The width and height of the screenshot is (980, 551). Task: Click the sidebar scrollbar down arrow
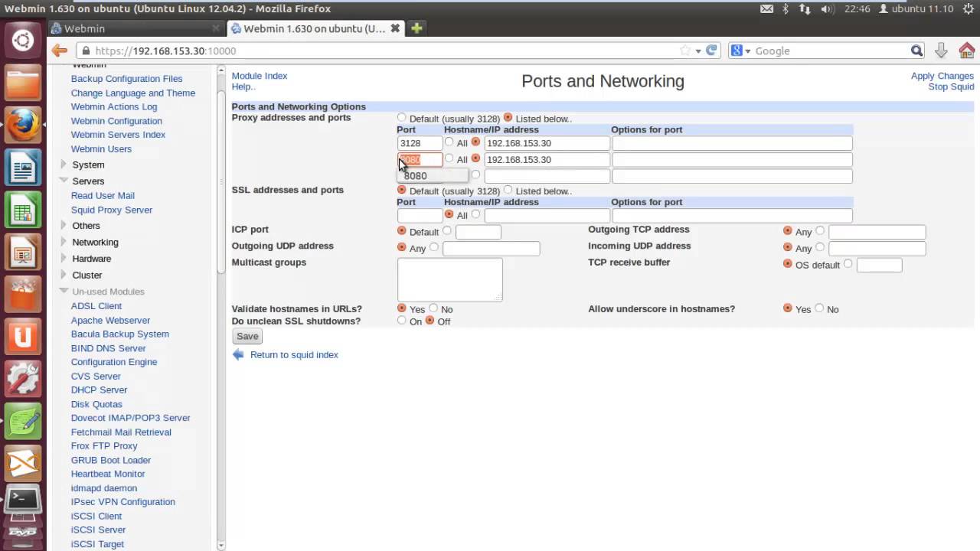coord(221,546)
